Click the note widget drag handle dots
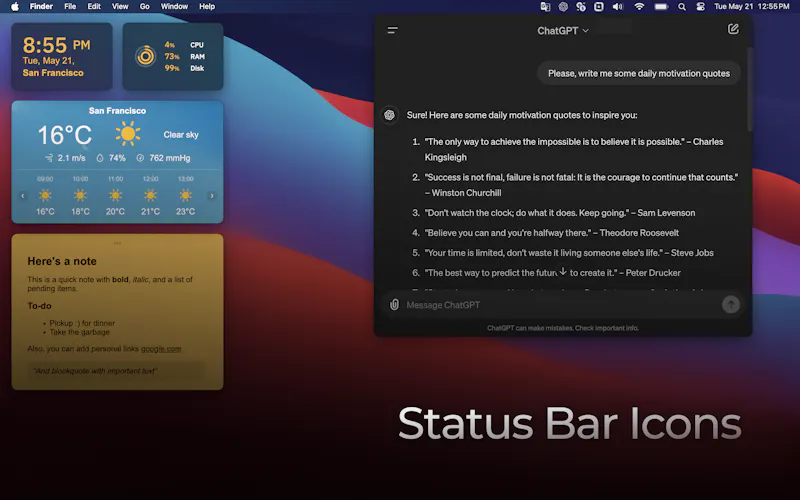 (x=117, y=243)
